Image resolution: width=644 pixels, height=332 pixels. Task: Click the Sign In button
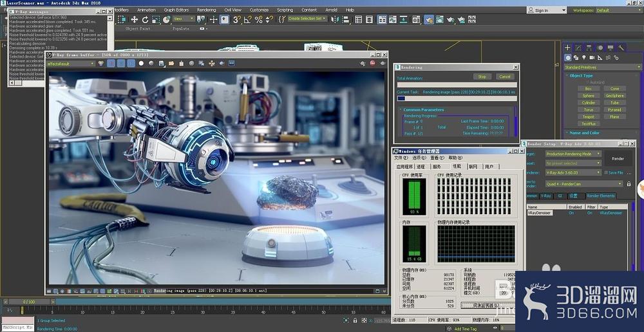[547, 10]
